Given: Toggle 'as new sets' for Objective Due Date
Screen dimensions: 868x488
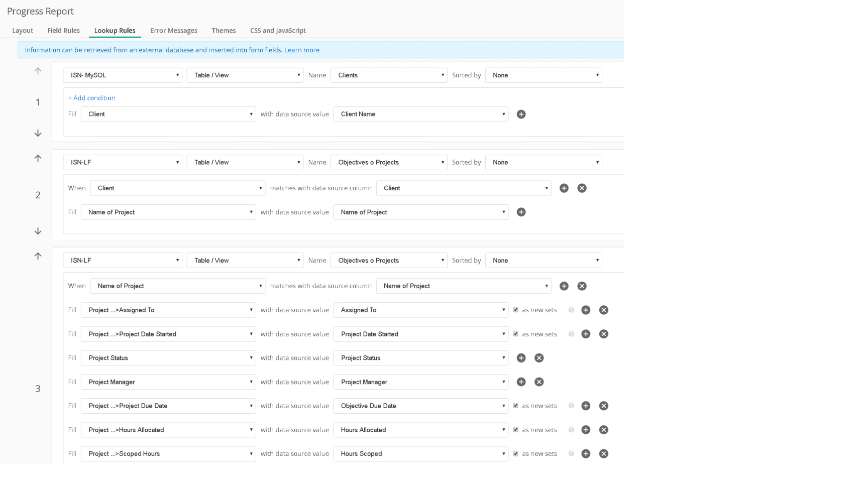Looking at the screenshot, I should 515,406.
